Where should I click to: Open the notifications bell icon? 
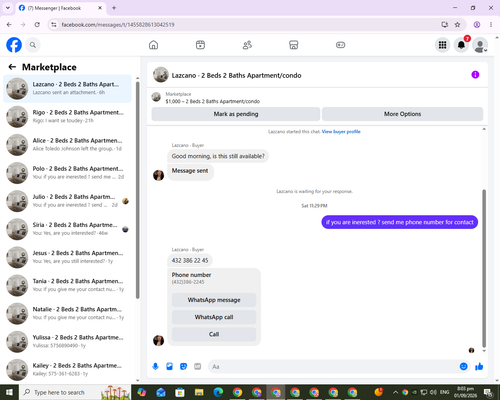click(x=461, y=45)
